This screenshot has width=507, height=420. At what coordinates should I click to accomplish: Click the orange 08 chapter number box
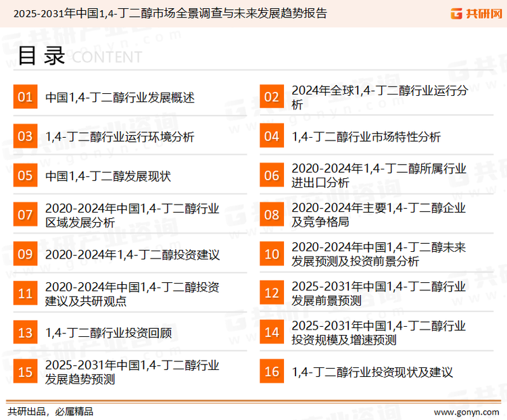pyautogui.click(x=272, y=215)
